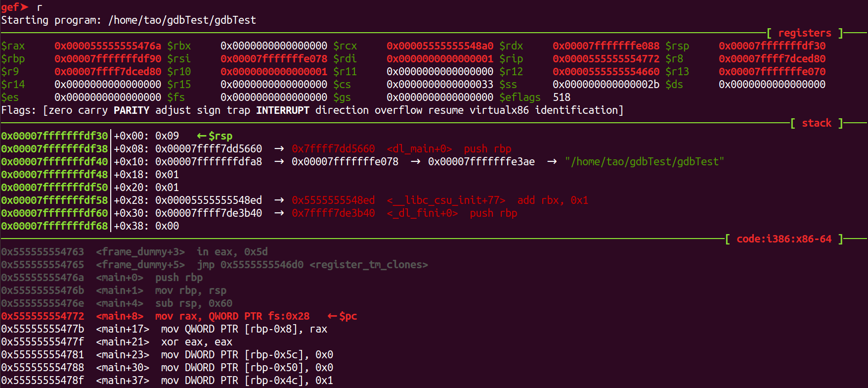This screenshot has height=388, width=868.
Task: Select the 'Starting program' path text
Action: pyautogui.click(x=182, y=20)
